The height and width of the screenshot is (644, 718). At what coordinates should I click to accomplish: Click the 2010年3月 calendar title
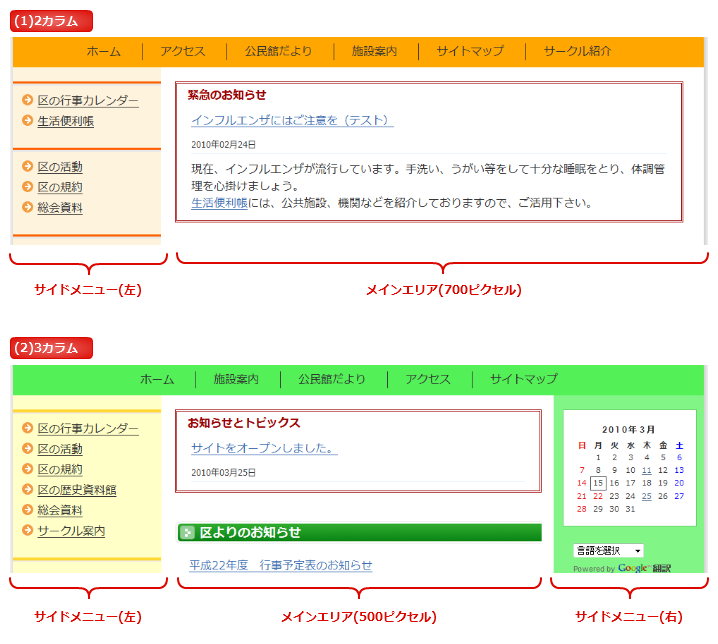click(x=628, y=430)
